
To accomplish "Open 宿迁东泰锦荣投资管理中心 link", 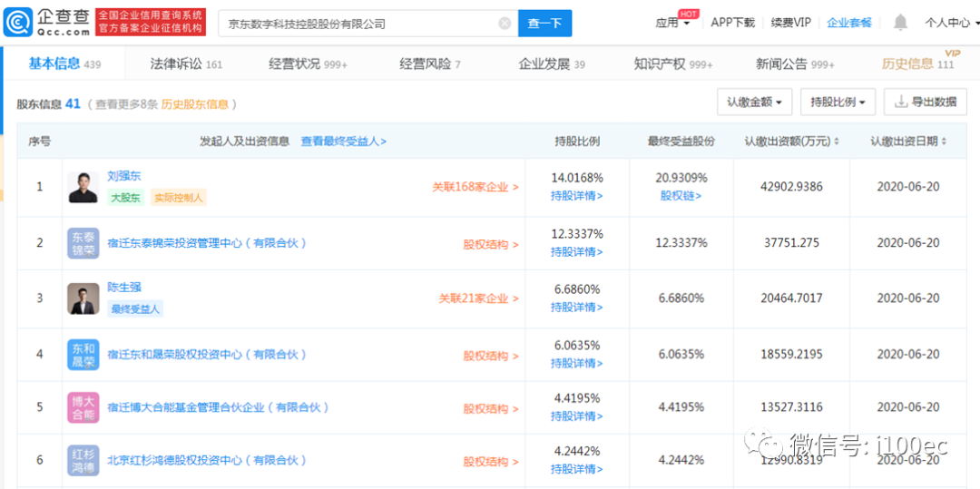I will [207, 243].
